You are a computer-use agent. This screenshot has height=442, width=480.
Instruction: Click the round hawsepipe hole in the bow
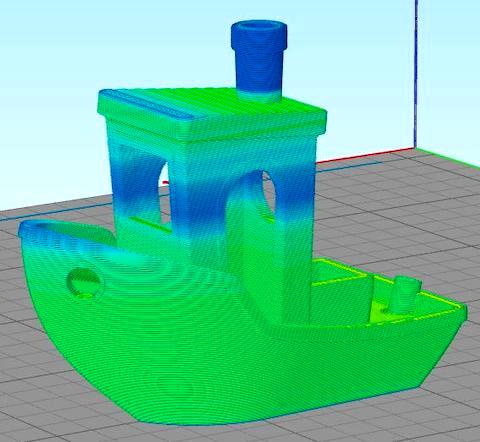85,282
